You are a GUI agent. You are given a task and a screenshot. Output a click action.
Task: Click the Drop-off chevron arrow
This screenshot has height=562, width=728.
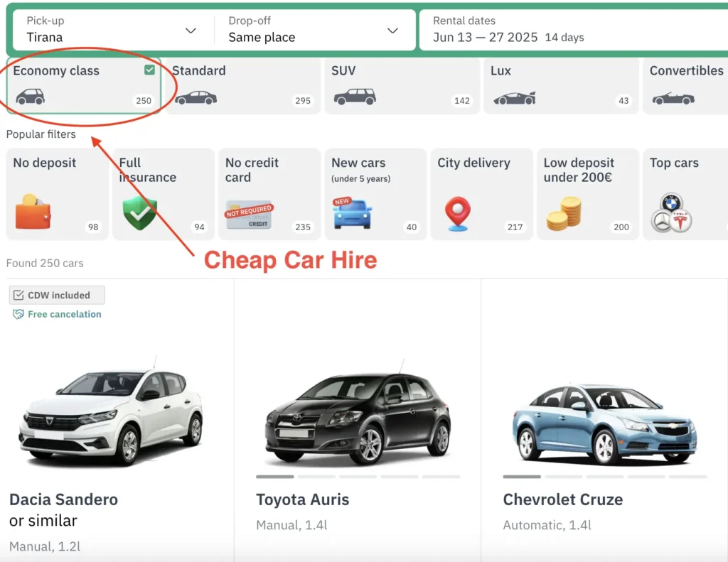[392, 31]
